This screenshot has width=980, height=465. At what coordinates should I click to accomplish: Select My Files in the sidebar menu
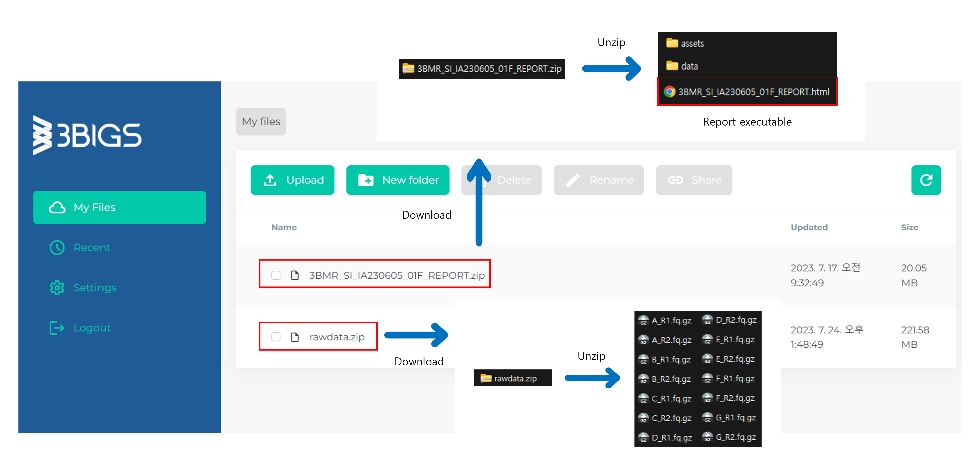tap(119, 208)
